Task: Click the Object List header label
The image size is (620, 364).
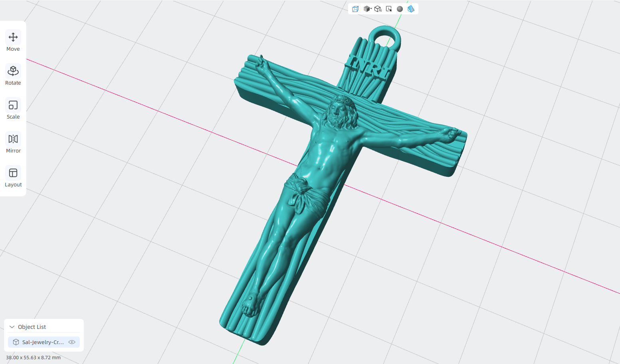Action: [x=32, y=327]
